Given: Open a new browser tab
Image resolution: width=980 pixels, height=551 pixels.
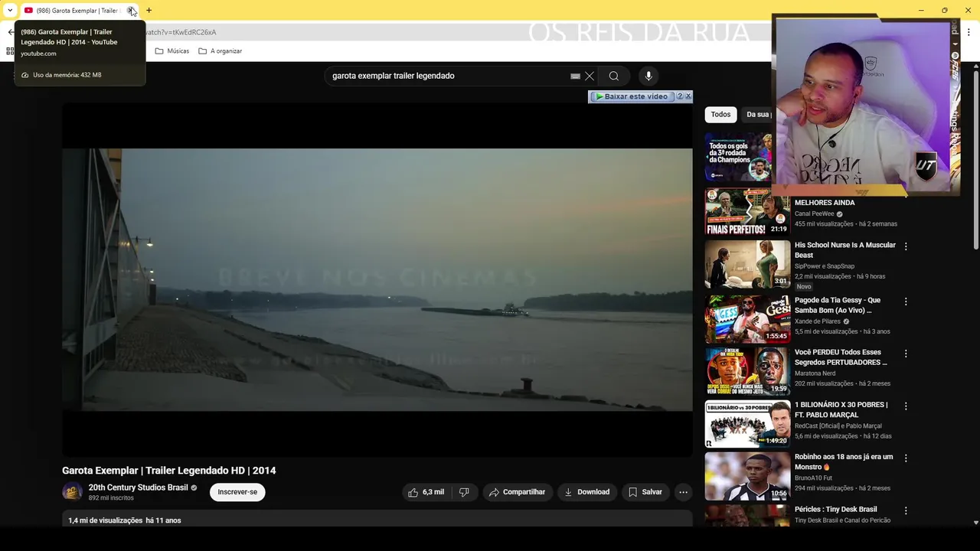Looking at the screenshot, I should point(149,10).
